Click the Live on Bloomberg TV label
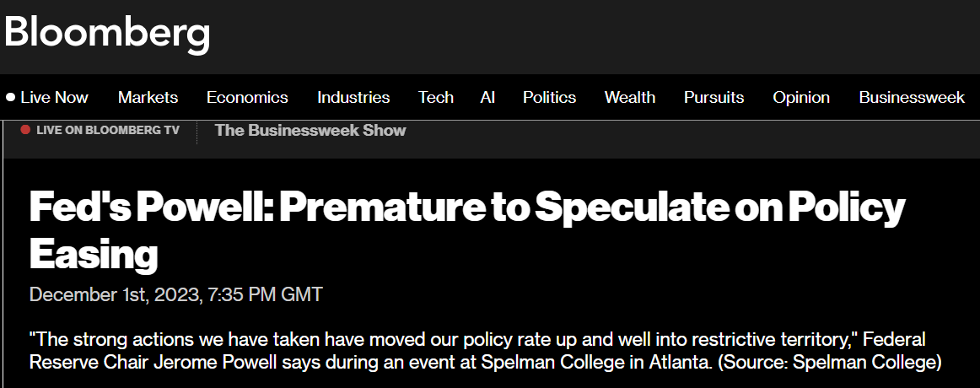This screenshot has width=980, height=388. (x=107, y=130)
